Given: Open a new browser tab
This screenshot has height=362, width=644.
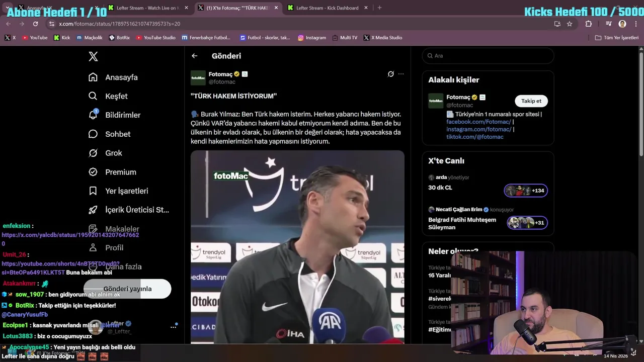Looking at the screenshot, I should click(x=379, y=8).
